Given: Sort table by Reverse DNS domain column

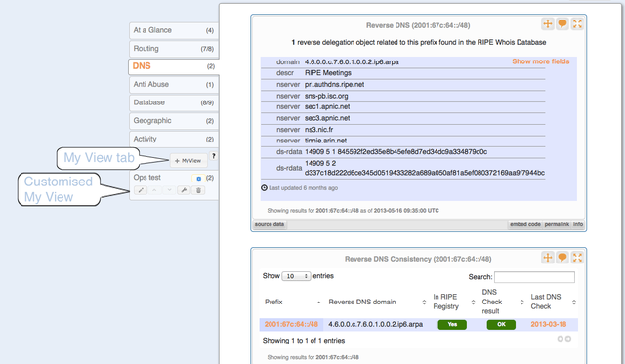Looking at the screenshot, I should 377,302.
